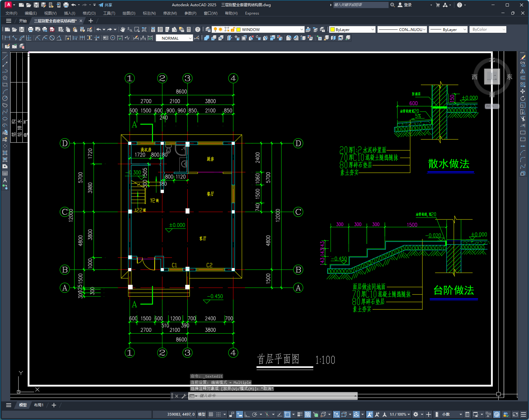This screenshot has width=529, height=420.
Task: Toggle lineweight display in status bar
Action: (300, 414)
